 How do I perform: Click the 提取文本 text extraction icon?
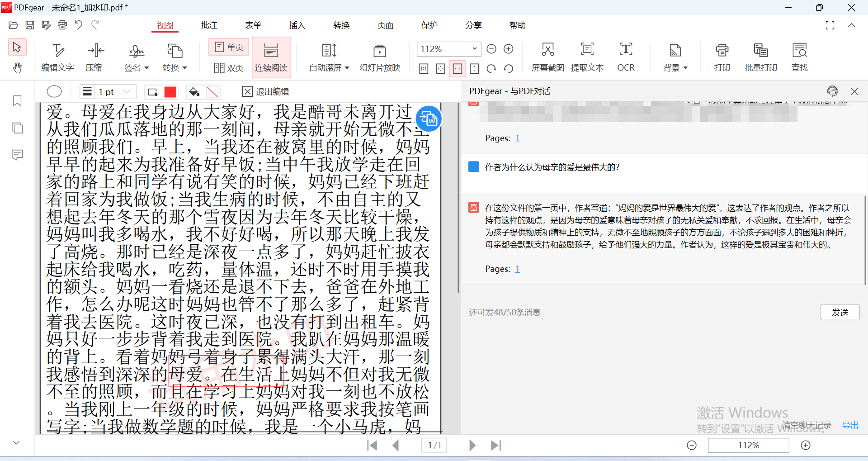tap(587, 57)
